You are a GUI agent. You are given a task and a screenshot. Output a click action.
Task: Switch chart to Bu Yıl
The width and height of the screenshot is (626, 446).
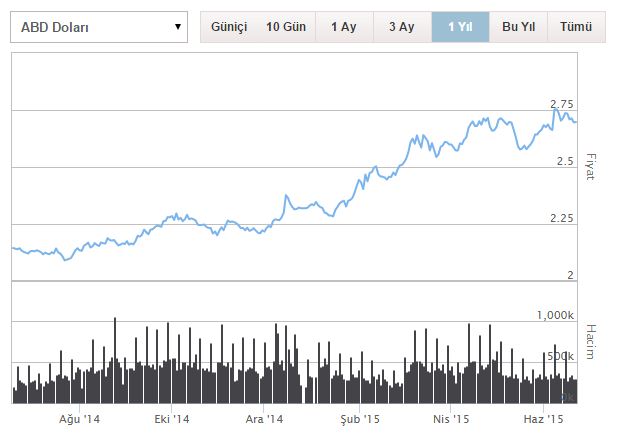coord(518,27)
